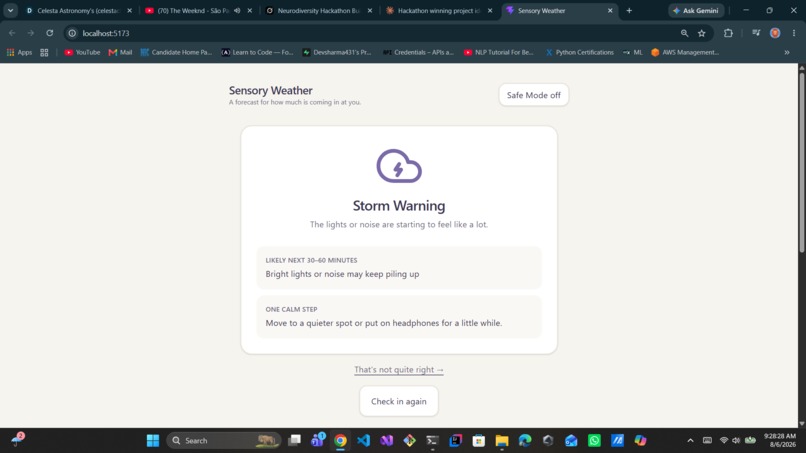Close the Sensory Weather tab
806x453 pixels.
point(610,10)
